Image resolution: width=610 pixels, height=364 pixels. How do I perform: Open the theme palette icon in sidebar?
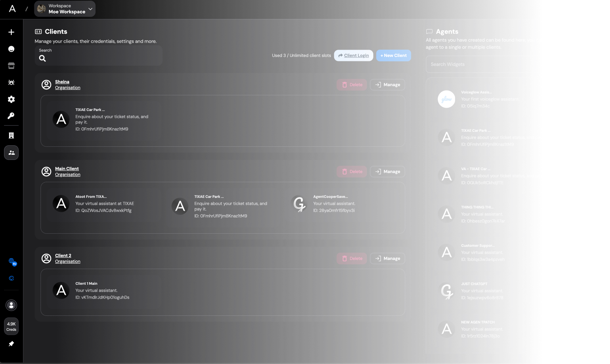click(11, 278)
